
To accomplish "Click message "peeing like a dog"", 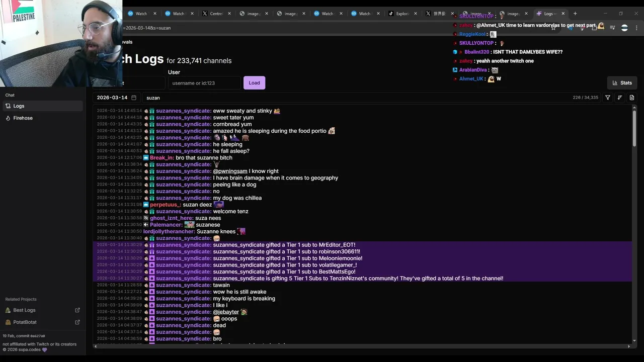I will [x=234, y=185].
